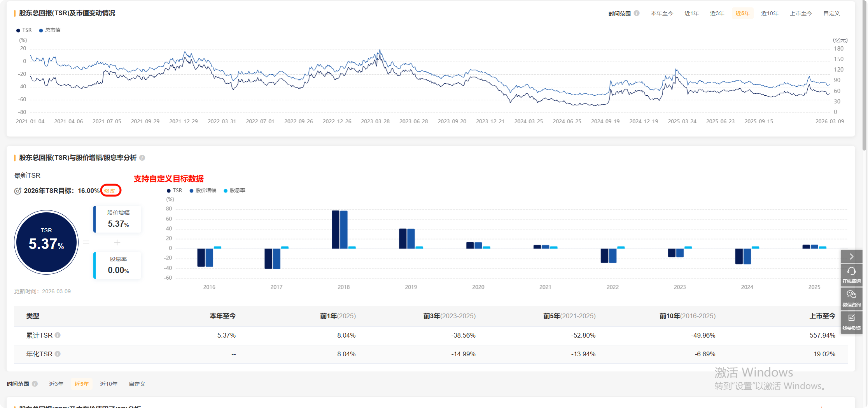Click the 2019 TSR bar
Viewport: 868px width, 408px height.
click(x=403, y=238)
